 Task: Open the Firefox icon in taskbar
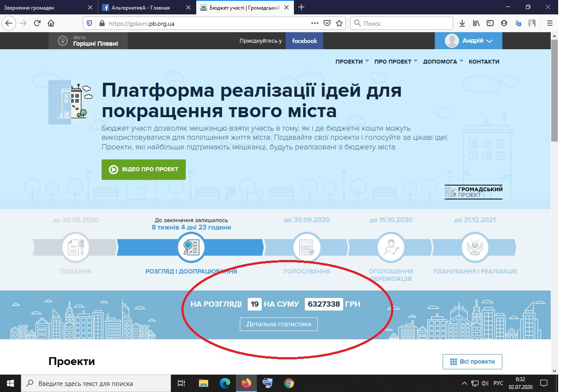tap(246, 383)
